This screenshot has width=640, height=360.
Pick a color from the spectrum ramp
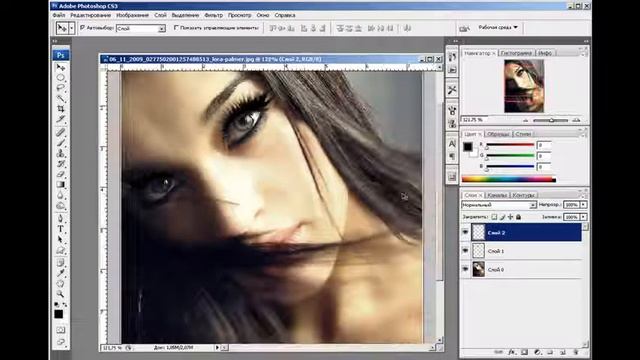click(509, 179)
